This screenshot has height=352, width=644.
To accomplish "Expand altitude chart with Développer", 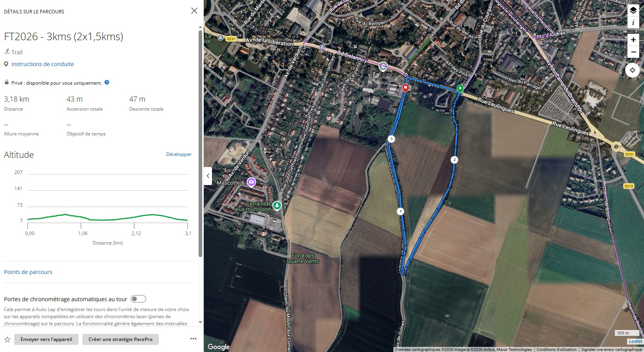I will 179,154.
